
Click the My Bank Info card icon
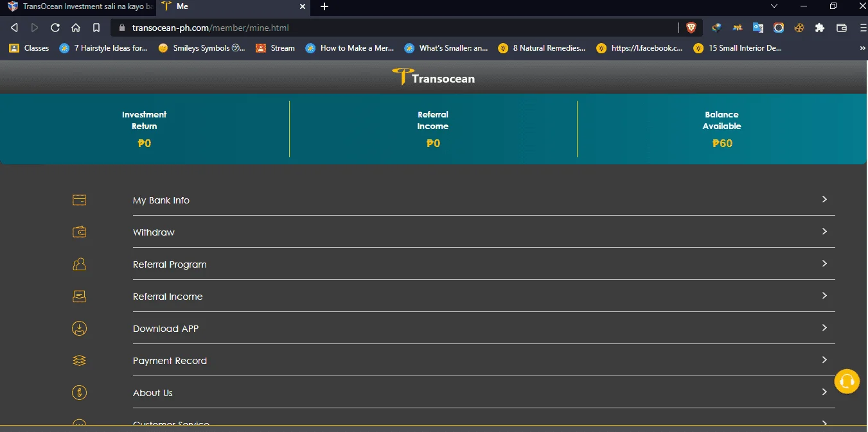point(79,200)
